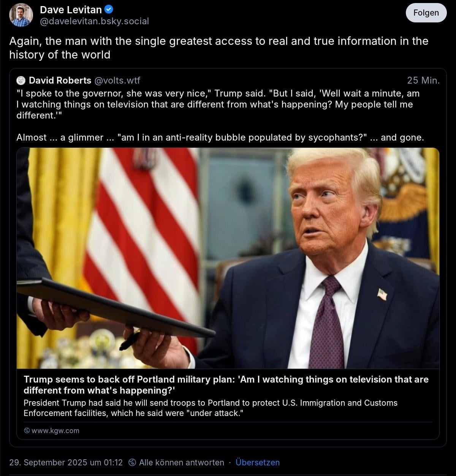Click the article description about ICE facilities
The width and height of the screenshot is (456, 476).
pos(211,408)
